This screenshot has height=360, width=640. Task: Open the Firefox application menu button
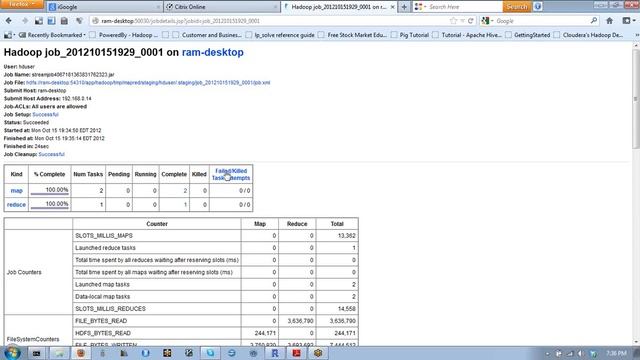click(22, 4)
